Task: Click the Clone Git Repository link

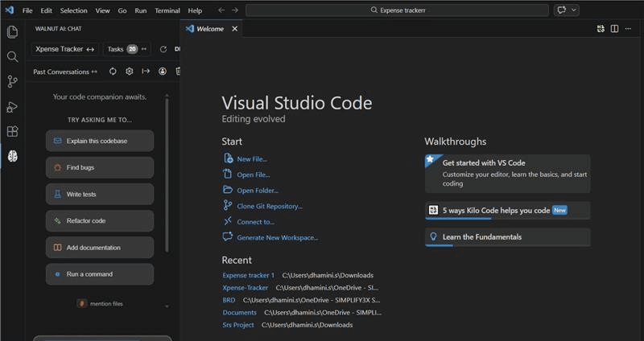Action: coord(270,206)
